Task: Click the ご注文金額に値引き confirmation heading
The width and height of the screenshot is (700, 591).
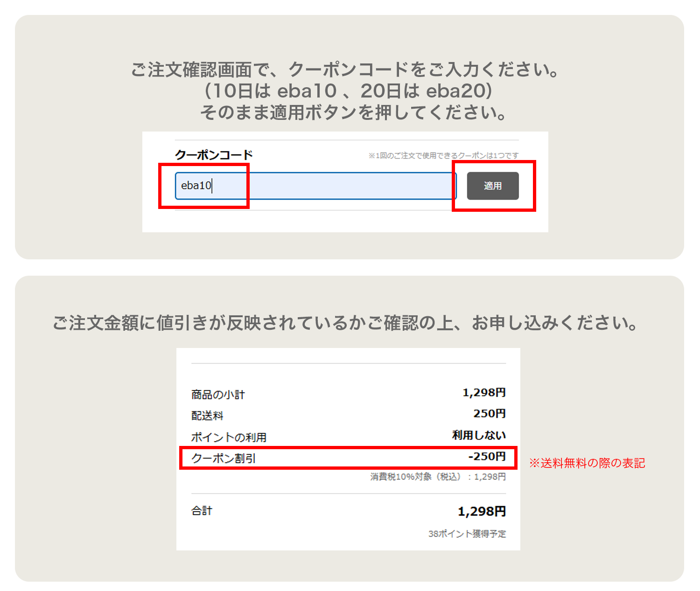Action: coord(345,323)
